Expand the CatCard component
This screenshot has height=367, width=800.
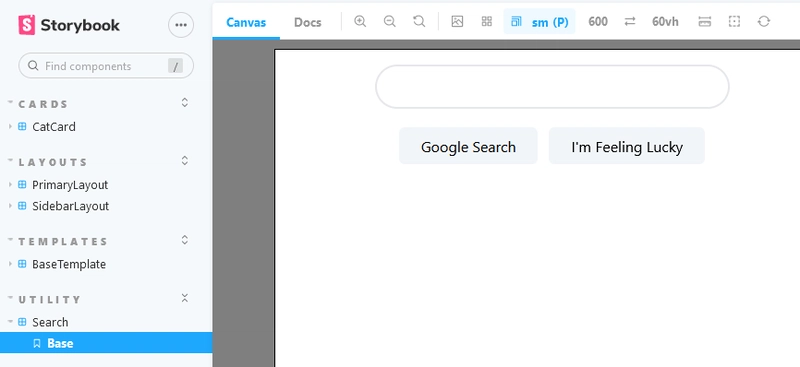[x=54, y=127]
